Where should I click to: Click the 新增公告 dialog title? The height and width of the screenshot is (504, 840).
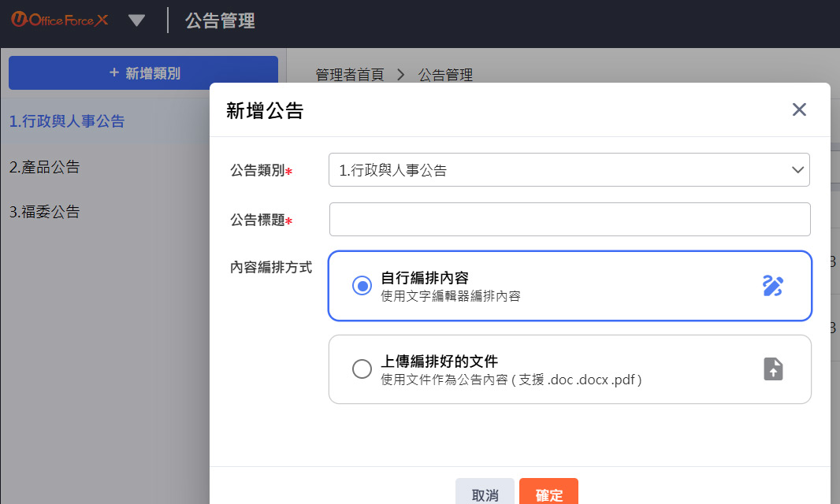click(265, 110)
